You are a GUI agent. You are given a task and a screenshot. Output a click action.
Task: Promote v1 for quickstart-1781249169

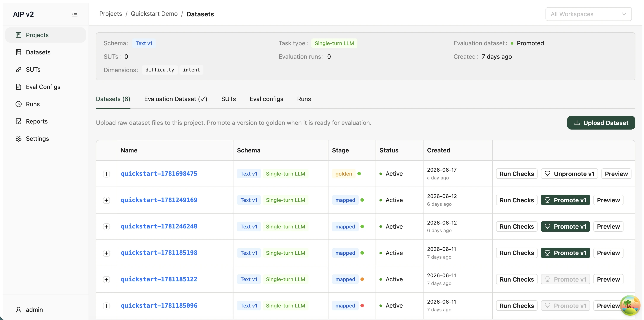[x=565, y=200]
